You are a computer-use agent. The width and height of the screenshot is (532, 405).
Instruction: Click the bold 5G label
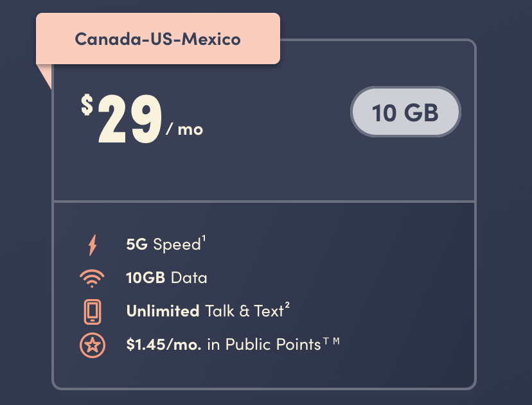(x=137, y=244)
